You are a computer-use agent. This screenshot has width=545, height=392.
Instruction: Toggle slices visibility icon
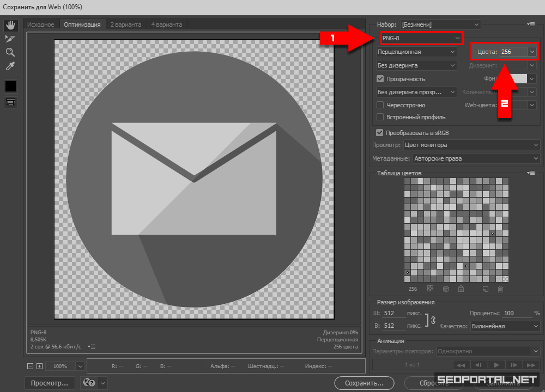[10, 102]
